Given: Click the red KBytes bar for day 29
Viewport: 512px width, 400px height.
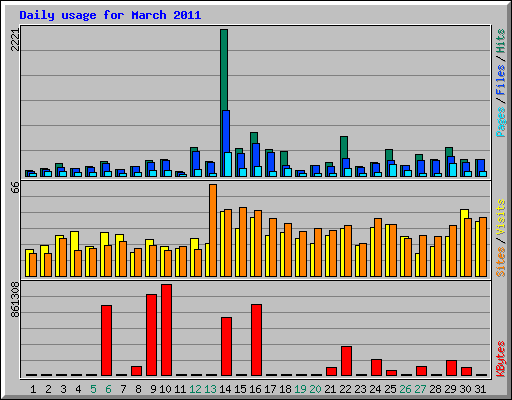Looking at the screenshot, I should [451, 368].
